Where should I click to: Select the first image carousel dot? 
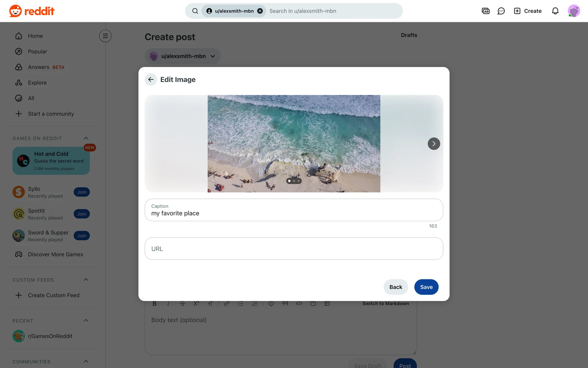[x=289, y=181]
